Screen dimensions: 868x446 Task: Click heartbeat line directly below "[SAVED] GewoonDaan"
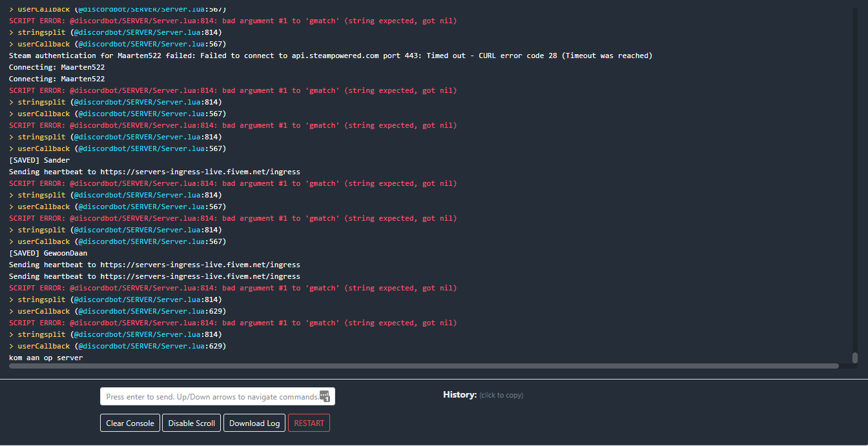point(154,265)
